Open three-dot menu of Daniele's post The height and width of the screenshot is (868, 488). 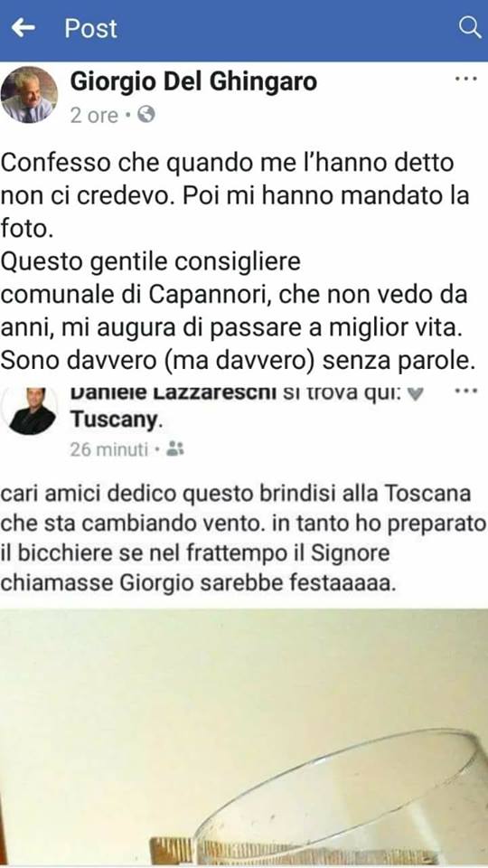point(465,392)
